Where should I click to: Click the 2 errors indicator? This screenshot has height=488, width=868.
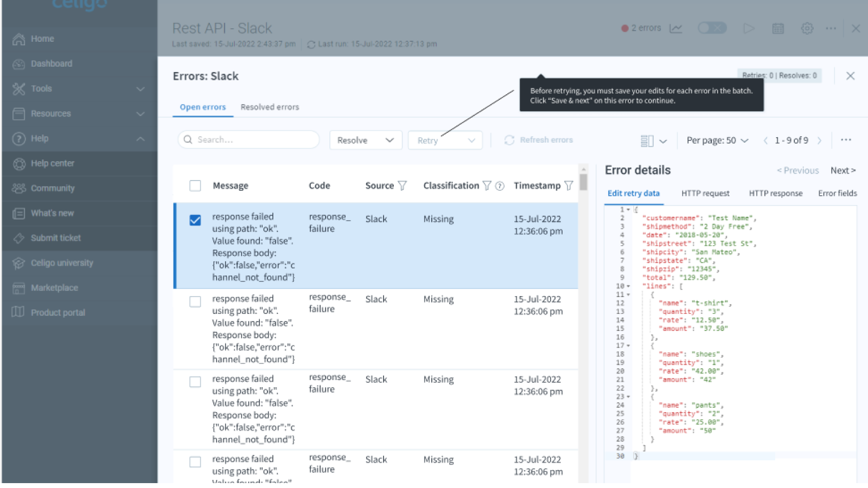pyautogui.click(x=641, y=28)
